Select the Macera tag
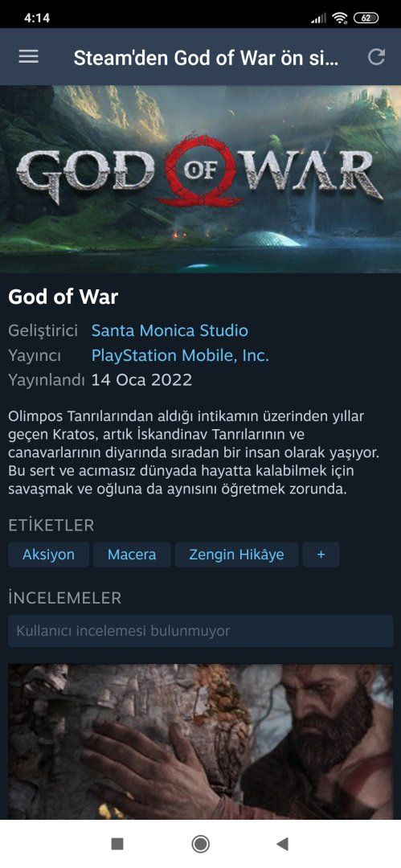 tap(132, 555)
